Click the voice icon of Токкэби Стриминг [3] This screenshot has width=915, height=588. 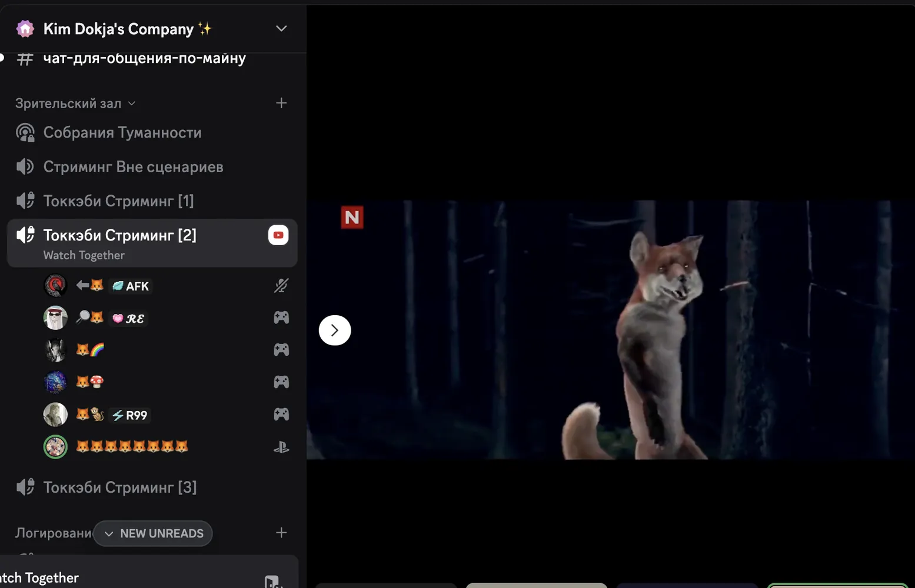[x=25, y=487]
